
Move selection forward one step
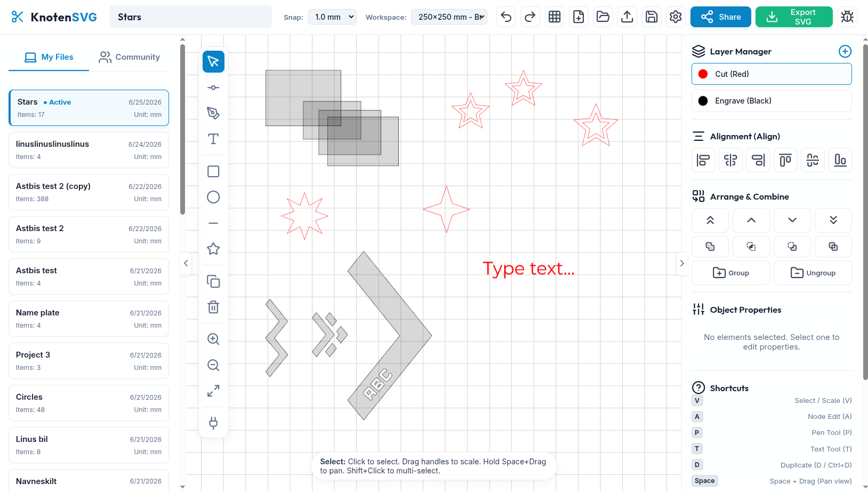[x=751, y=220]
